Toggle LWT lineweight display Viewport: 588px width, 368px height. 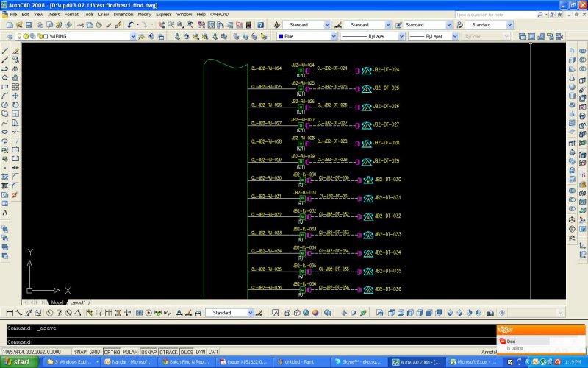(213, 352)
